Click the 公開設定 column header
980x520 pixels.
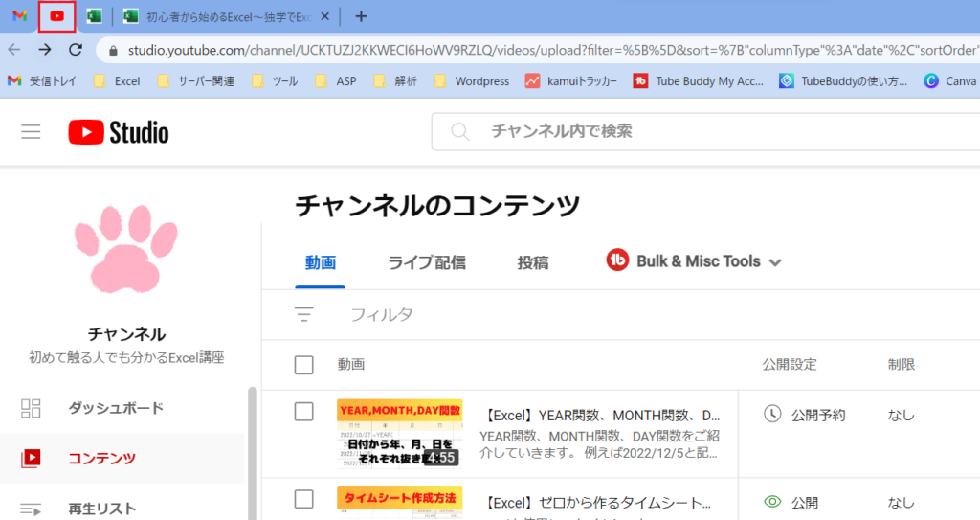[790, 364]
